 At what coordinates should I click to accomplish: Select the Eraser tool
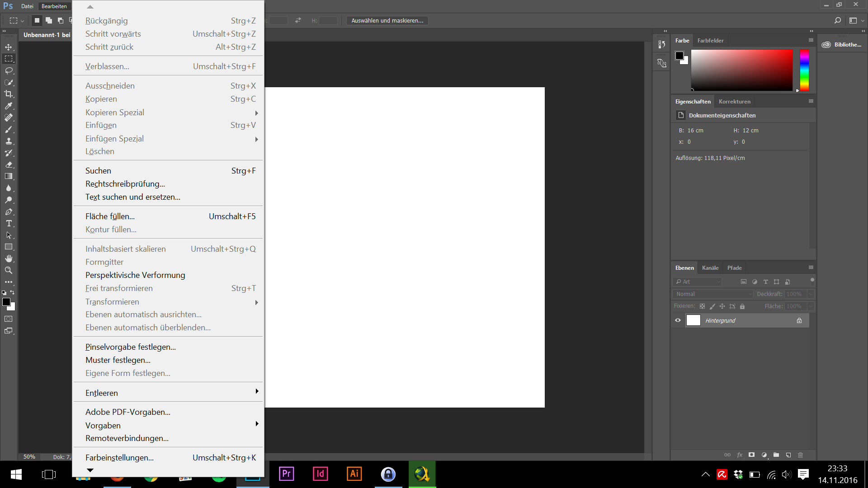point(9,165)
